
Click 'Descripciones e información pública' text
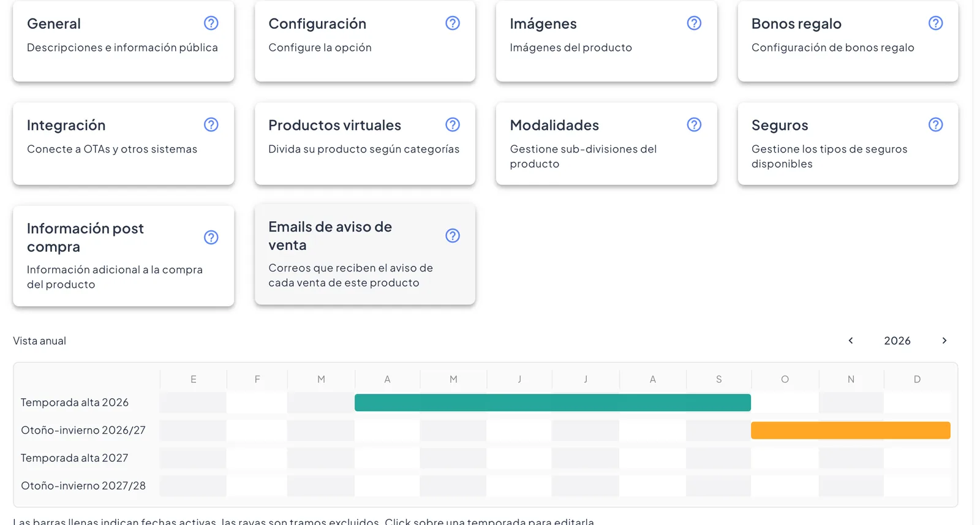[123, 48]
